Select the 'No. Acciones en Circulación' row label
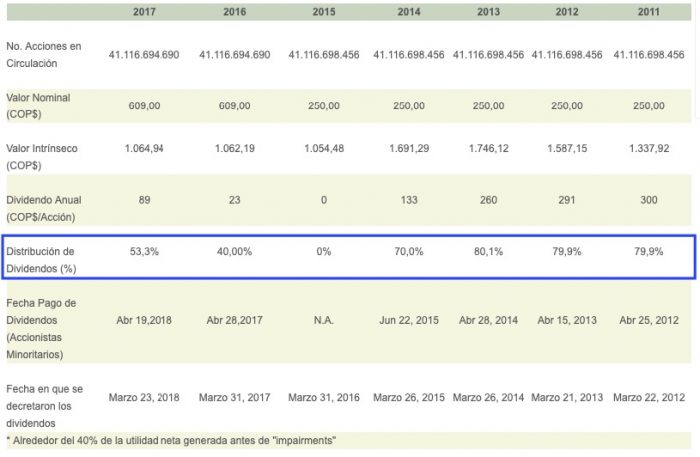Screen dimensions: 700x457 tap(44, 55)
